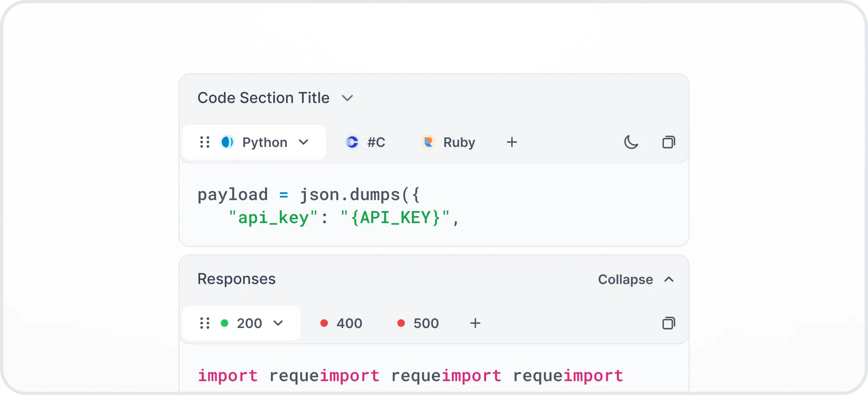Open the 200 response dropdown arrow
868x395 pixels.
point(278,323)
